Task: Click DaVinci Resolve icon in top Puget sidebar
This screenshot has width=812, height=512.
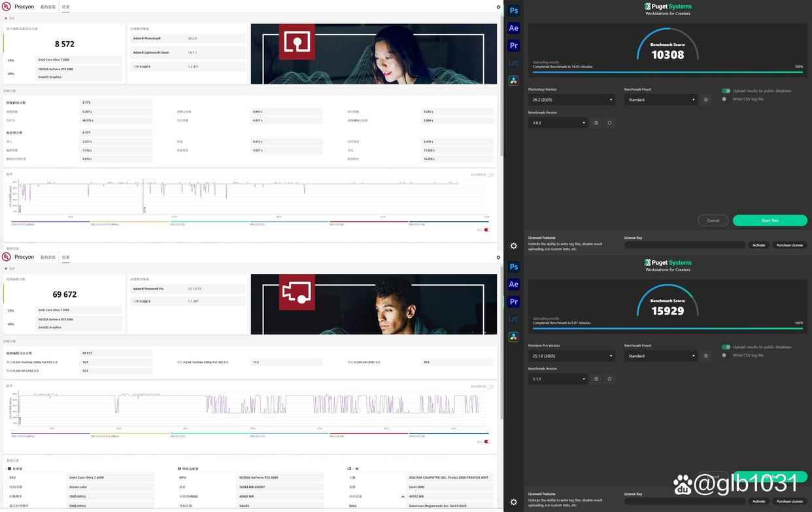Action: pos(513,80)
